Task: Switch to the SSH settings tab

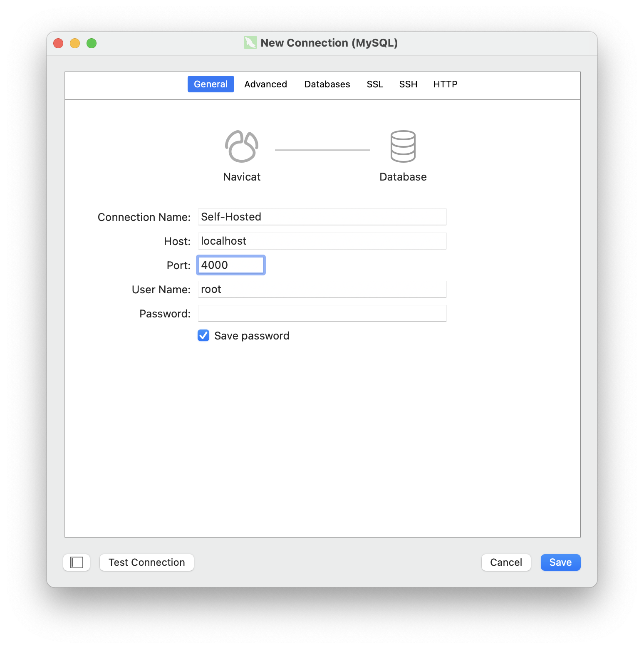Action: (408, 84)
